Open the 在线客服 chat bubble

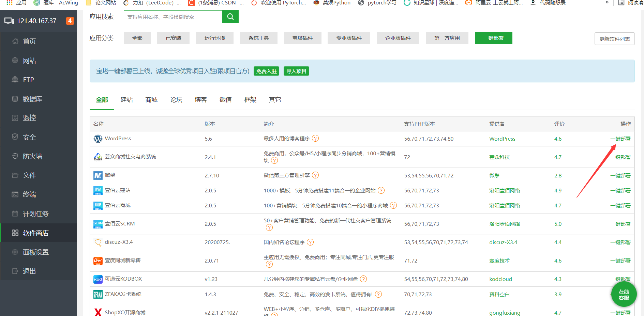pyautogui.click(x=624, y=295)
